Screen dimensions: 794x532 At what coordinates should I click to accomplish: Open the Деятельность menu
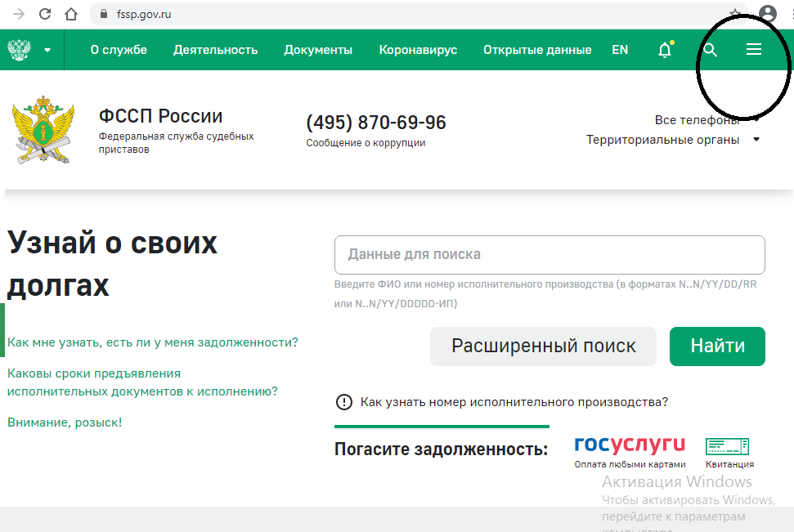coord(216,50)
